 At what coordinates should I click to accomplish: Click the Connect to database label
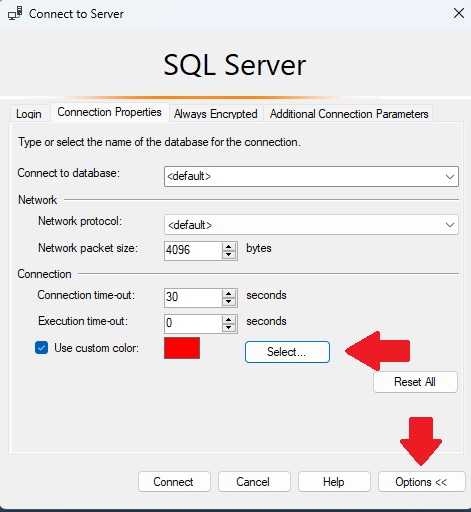click(68, 173)
